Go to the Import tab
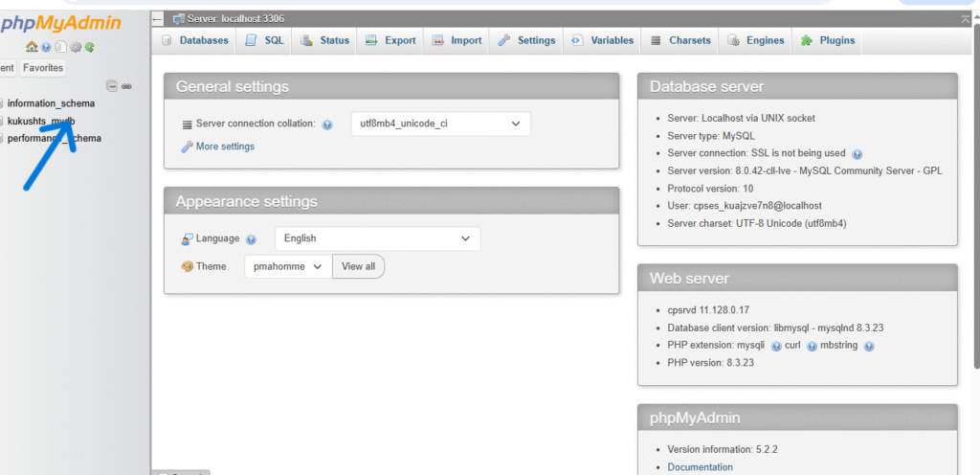This screenshot has height=475, width=980. pos(457,40)
